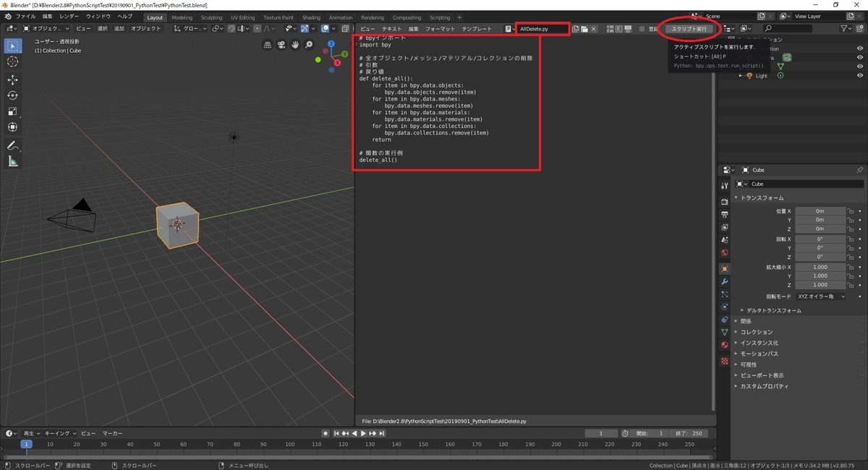Toggle word wrap in text editor

[620, 29]
